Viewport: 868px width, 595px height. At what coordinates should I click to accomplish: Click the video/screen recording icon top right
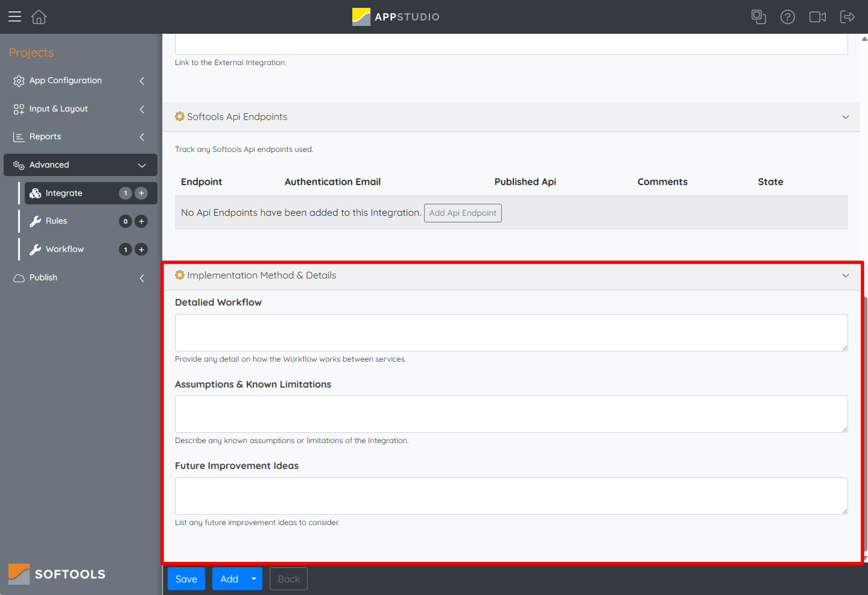(817, 17)
